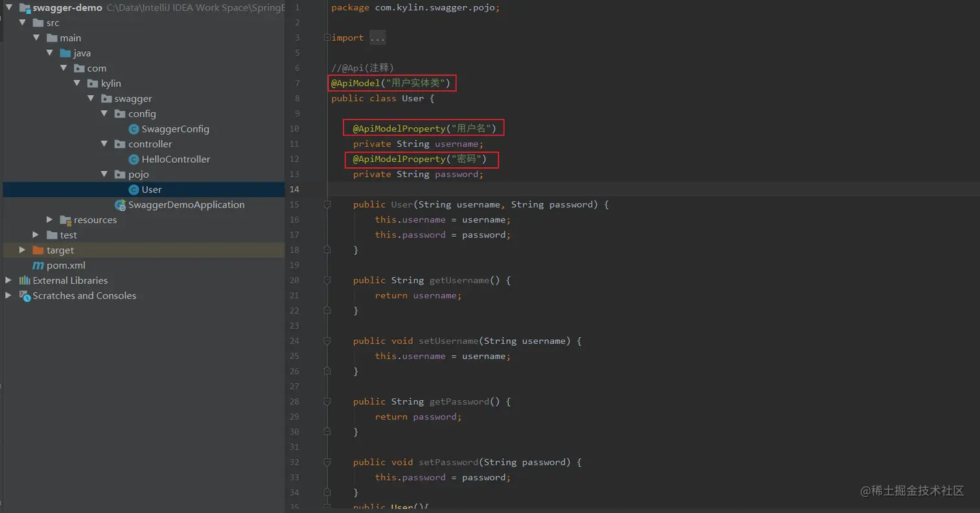The image size is (980, 513).
Task: Open HelloController in the project tree
Action: [176, 159]
